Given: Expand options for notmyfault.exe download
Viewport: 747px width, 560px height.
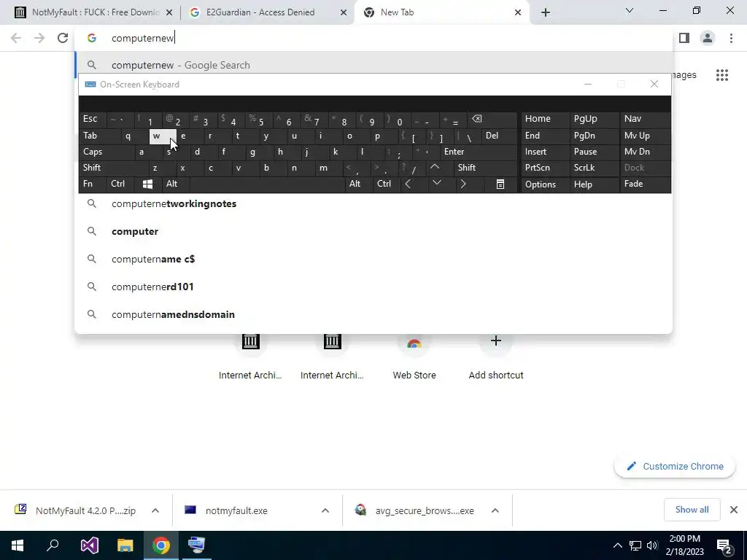Looking at the screenshot, I should coord(325,510).
